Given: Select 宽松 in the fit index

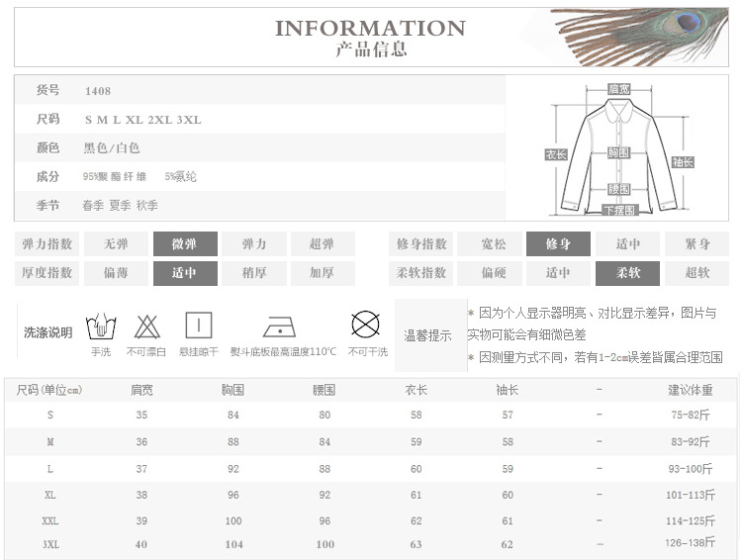Looking at the screenshot, I should coord(490,243).
